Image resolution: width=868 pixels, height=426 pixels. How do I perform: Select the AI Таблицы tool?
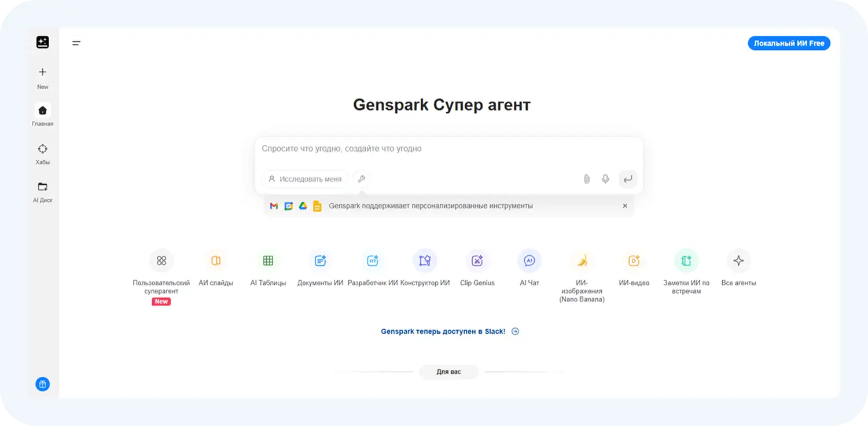[x=268, y=260]
